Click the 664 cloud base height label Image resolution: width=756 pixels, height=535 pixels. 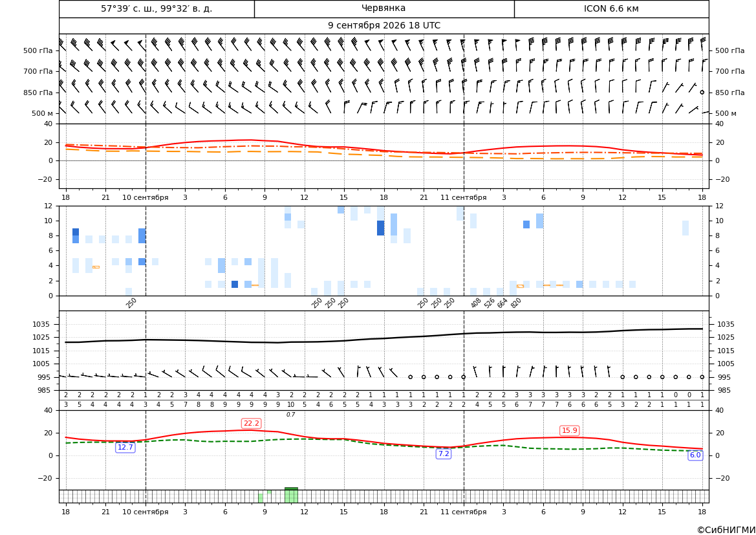pyautogui.click(x=502, y=303)
